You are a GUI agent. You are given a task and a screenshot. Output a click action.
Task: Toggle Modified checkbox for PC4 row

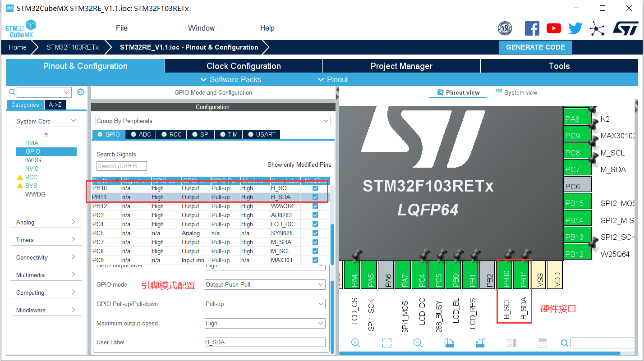pyautogui.click(x=315, y=224)
